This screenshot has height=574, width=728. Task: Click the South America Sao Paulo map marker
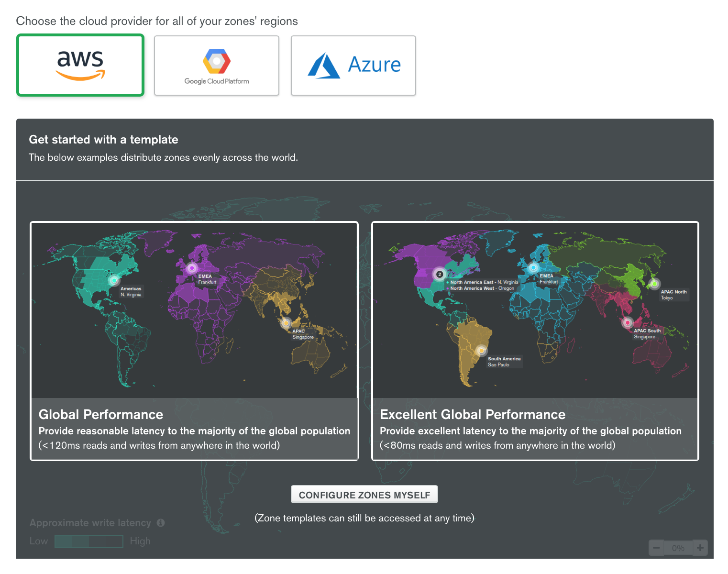pyautogui.click(x=481, y=351)
